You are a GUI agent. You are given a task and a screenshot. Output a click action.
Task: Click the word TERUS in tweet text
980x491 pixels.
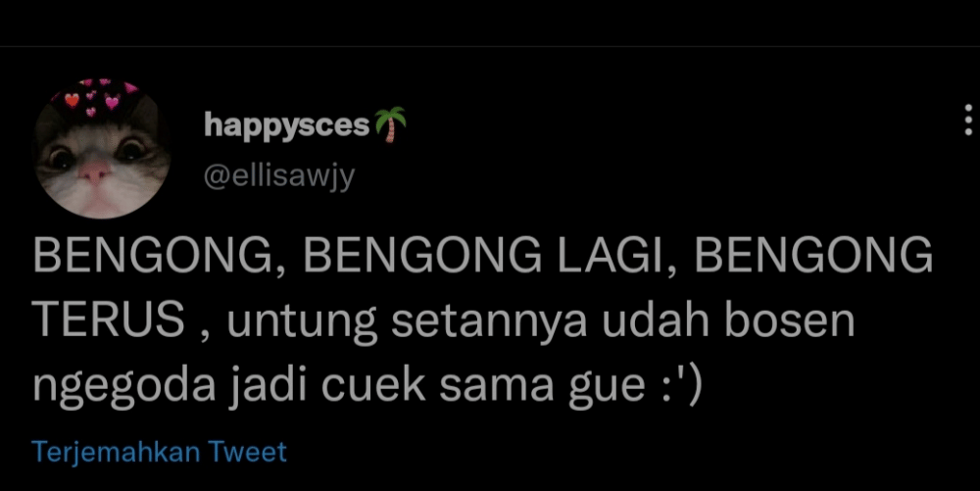click(108, 319)
